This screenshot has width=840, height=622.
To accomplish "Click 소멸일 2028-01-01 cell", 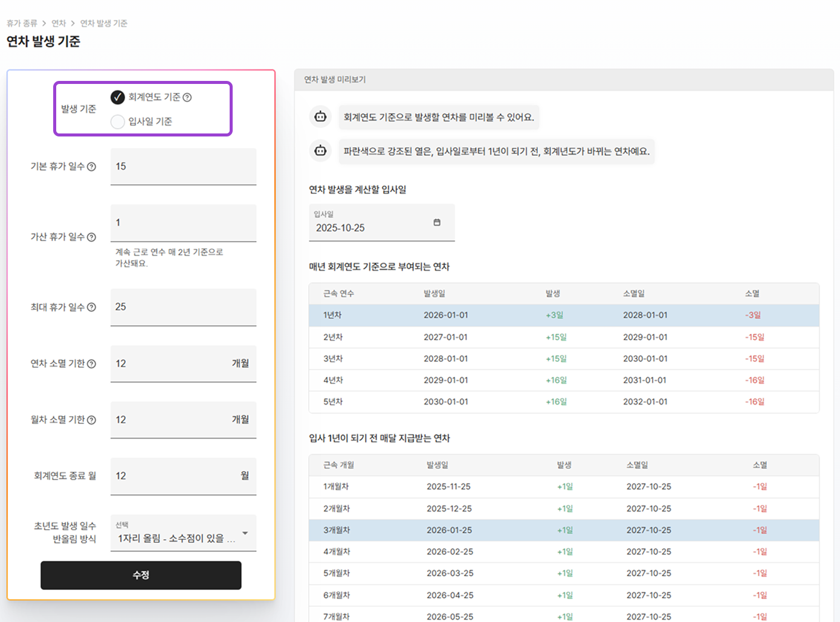I will coord(645,315).
